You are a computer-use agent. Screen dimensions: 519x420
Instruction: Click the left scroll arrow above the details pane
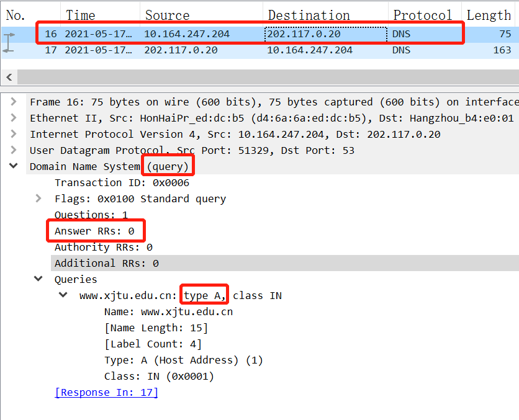point(9,77)
